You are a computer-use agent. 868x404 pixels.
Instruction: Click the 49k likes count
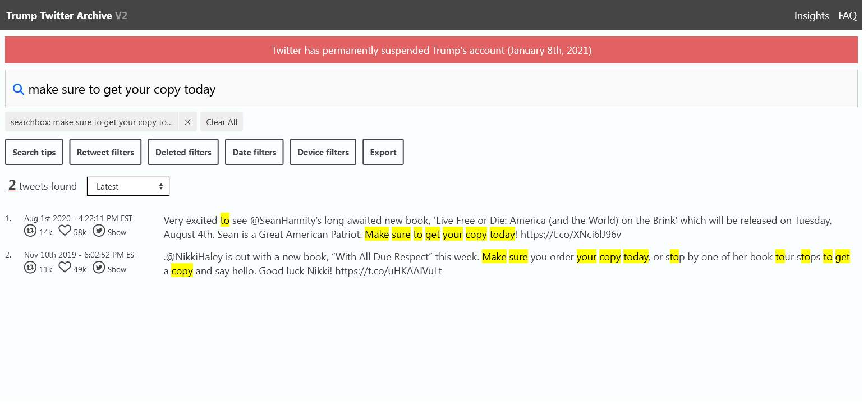tap(80, 269)
